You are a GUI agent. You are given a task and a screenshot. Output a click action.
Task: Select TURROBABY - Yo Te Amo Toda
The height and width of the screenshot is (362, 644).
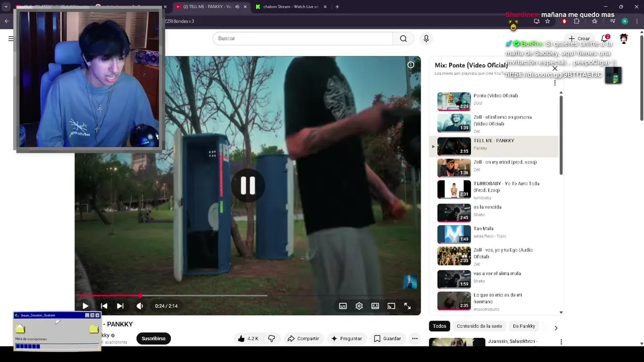[x=496, y=190]
